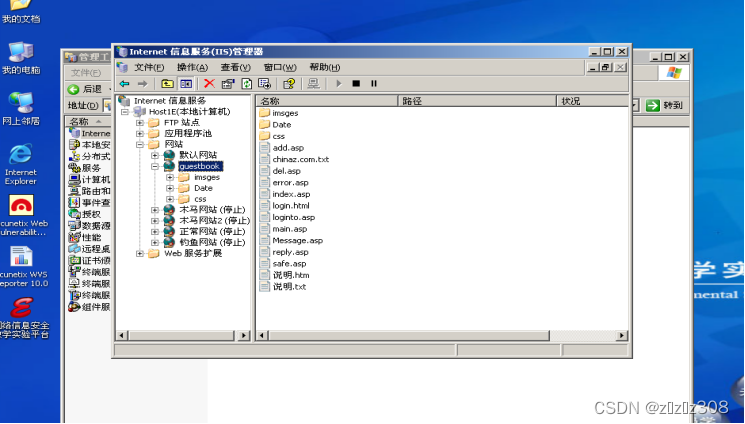Sort by the 名称 column header
This screenshot has width=745, height=424.
tap(327, 101)
